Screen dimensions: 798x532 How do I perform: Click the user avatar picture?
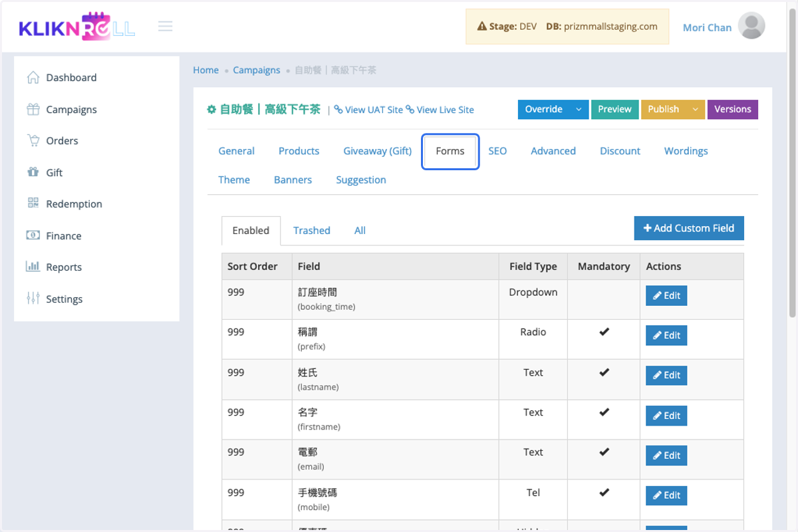[x=751, y=27]
